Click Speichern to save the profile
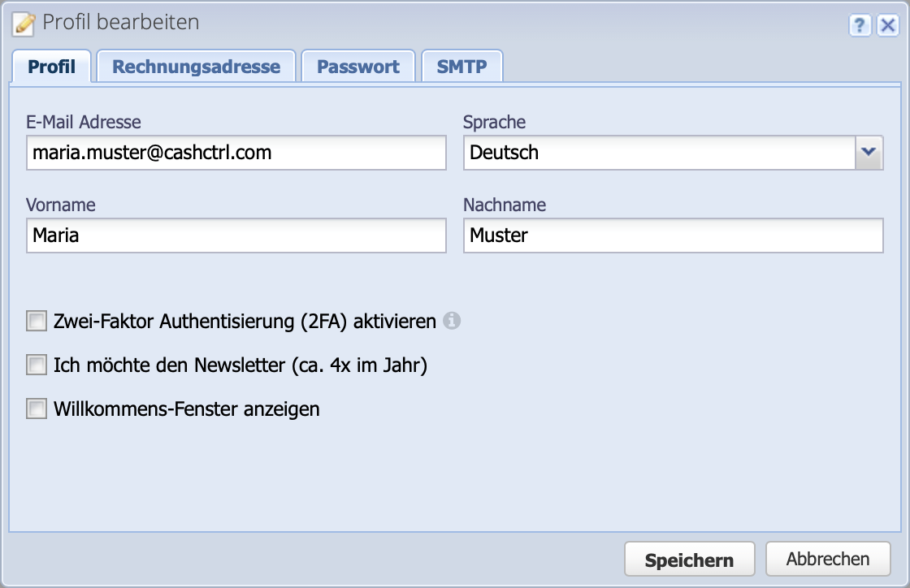910x588 pixels. (689, 559)
